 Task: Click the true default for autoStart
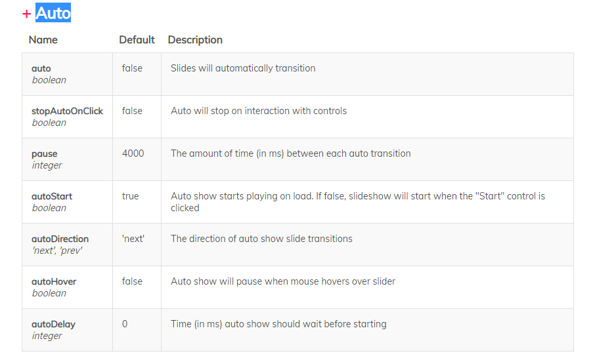coord(131,196)
